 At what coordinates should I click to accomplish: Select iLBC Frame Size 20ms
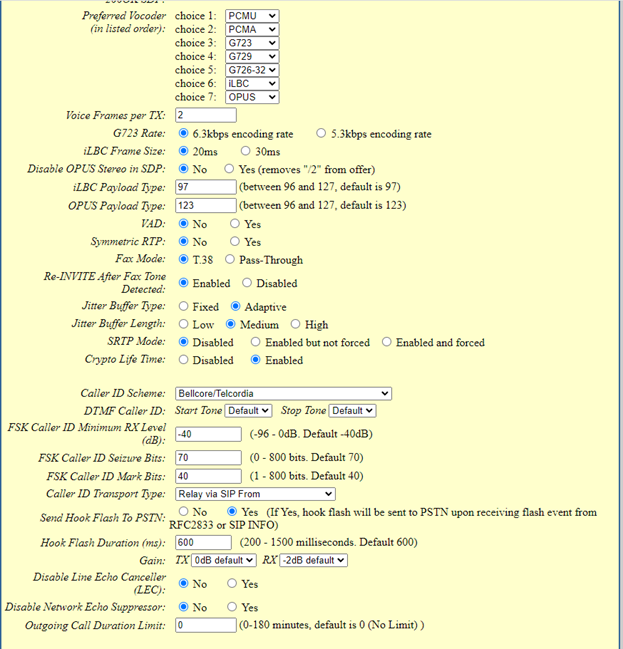tap(183, 151)
